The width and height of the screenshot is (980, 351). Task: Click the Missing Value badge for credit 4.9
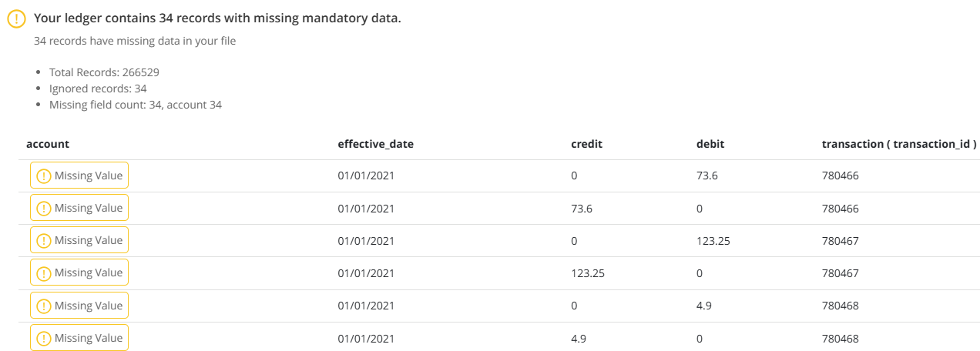tap(79, 338)
